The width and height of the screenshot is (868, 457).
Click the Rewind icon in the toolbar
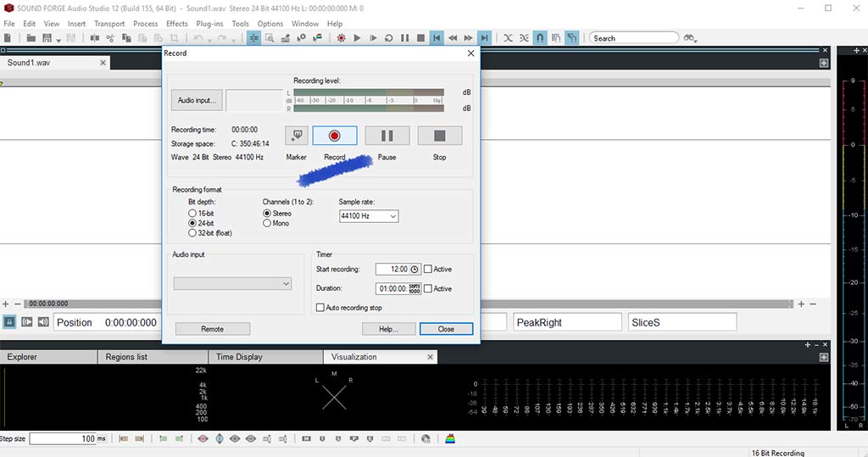(453, 38)
